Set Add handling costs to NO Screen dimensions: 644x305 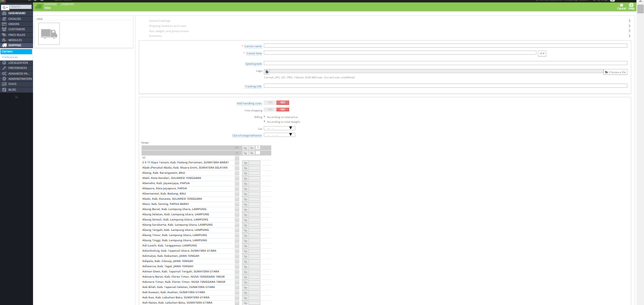tap(283, 102)
